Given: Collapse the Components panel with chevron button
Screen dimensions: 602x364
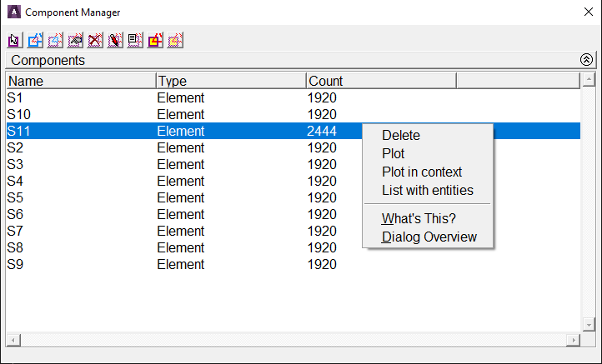Looking at the screenshot, I should pos(586,60).
